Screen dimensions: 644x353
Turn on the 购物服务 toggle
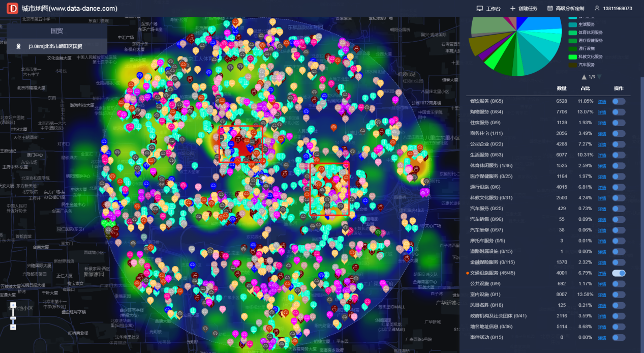[619, 112]
